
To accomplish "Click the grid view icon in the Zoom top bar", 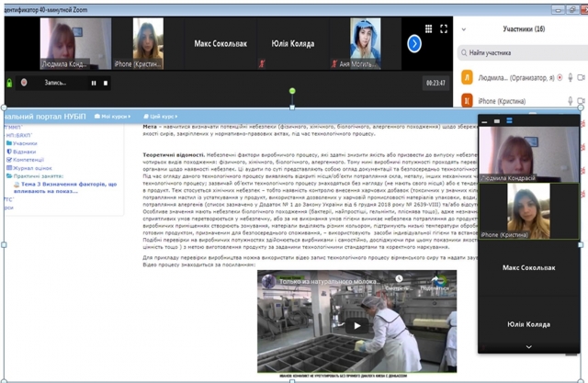I will coord(429,29).
